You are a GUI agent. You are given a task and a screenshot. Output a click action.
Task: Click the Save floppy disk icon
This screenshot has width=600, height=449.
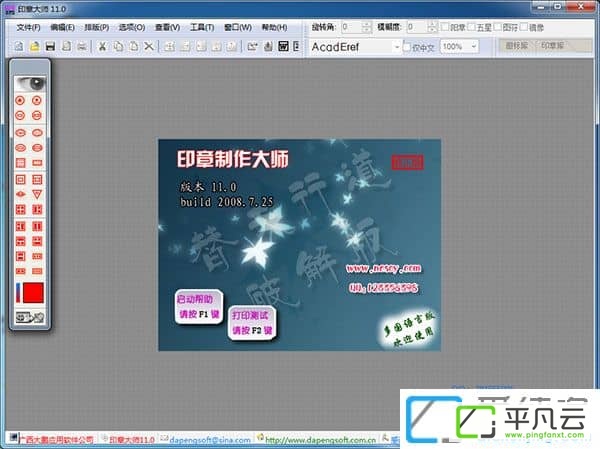click(x=50, y=47)
